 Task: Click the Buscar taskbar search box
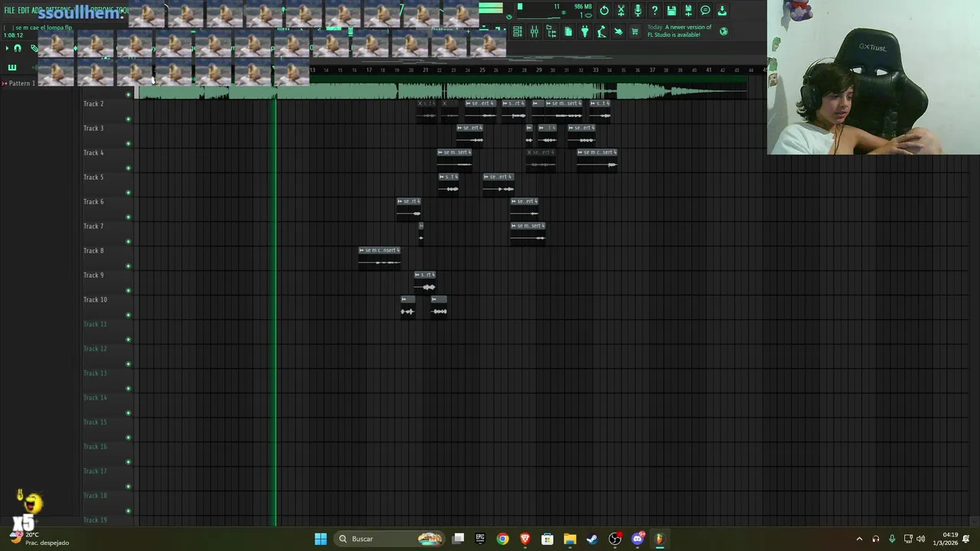click(x=390, y=539)
